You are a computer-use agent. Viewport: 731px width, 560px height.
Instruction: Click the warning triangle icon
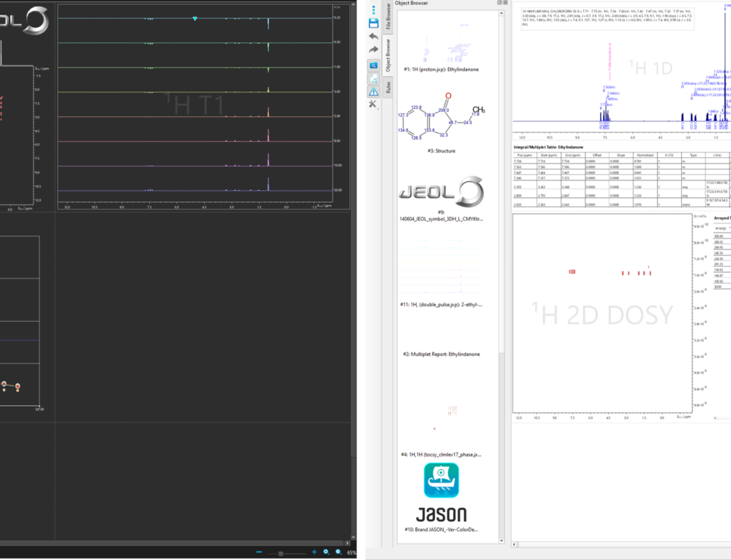pyautogui.click(x=374, y=91)
